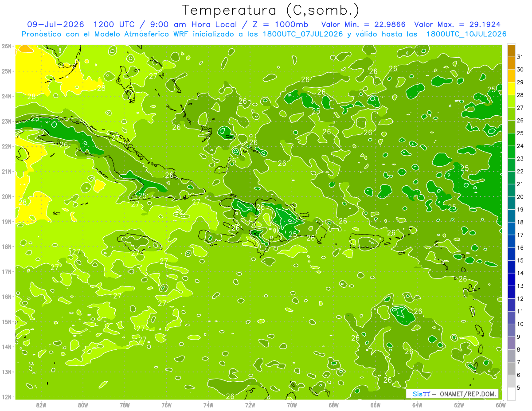The height and width of the screenshot is (411, 532).
Task: Click the '21N' latitude axis label
Action: (6, 171)
